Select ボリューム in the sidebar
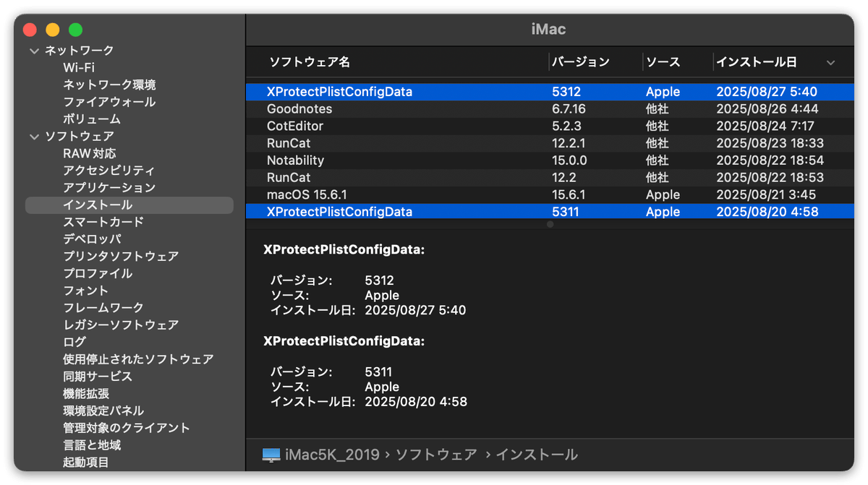868x485 pixels. [x=92, y=119]
